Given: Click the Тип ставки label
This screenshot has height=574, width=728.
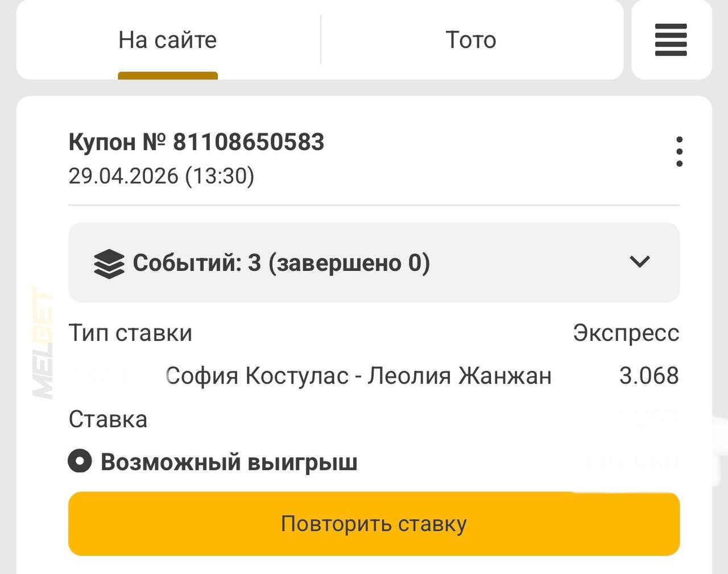Looking at the screenshot, I should 130,333.
